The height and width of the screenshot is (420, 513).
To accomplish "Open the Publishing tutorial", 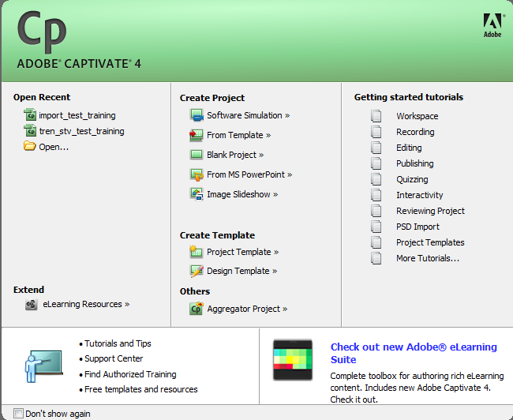I will pyautogui.click(x=415, y=163).
